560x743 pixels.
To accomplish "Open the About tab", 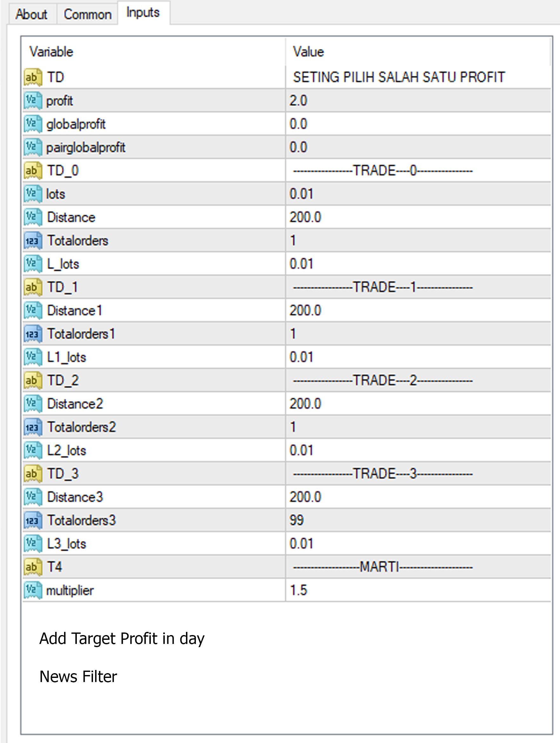I will pyautogui.click(x=31, y=14).
